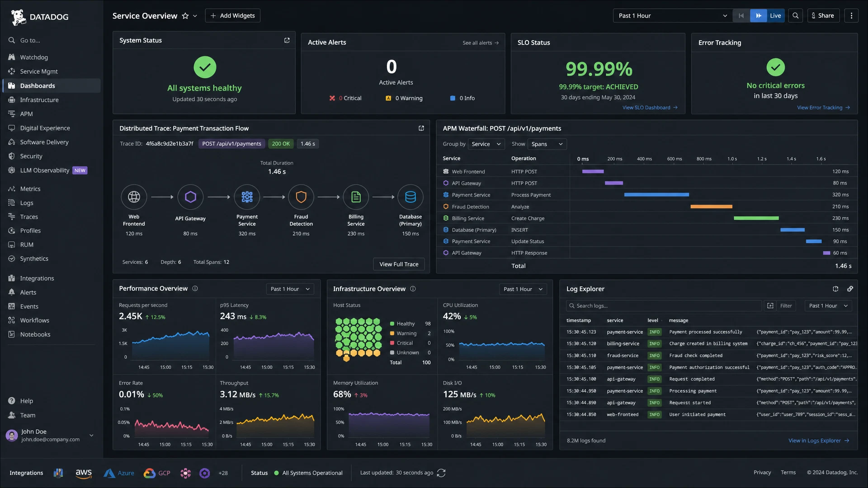The image size is (868, 488).
Task: Click the Performance Overview info icon
Action: (x=195, y=289)
